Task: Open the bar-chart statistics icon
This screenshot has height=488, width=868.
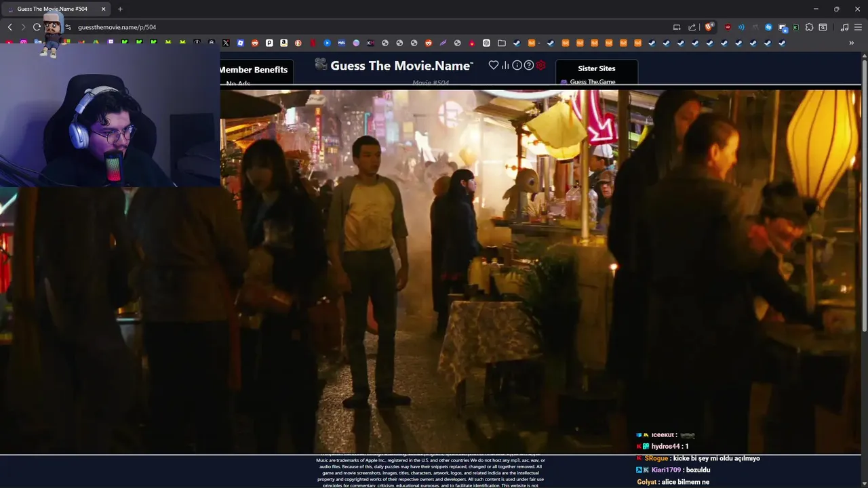Action: (505, 65)
